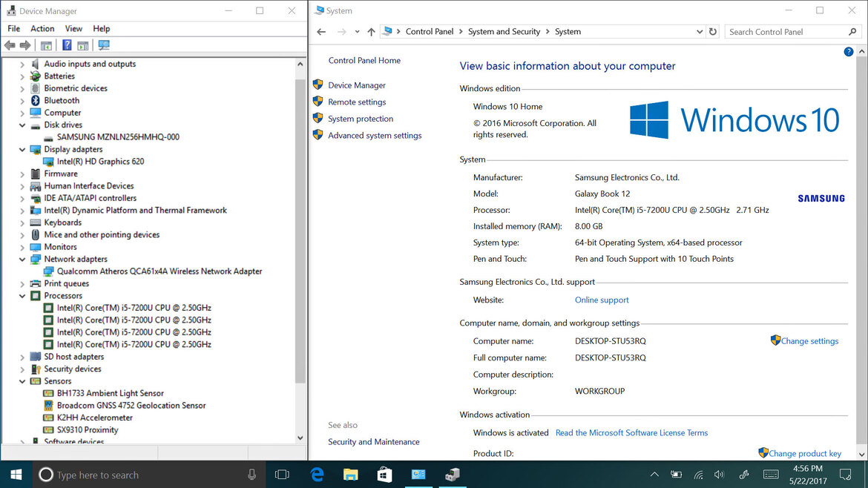Open File Explorer from the taskbar
868x488 pixels.
click(351, 475)
